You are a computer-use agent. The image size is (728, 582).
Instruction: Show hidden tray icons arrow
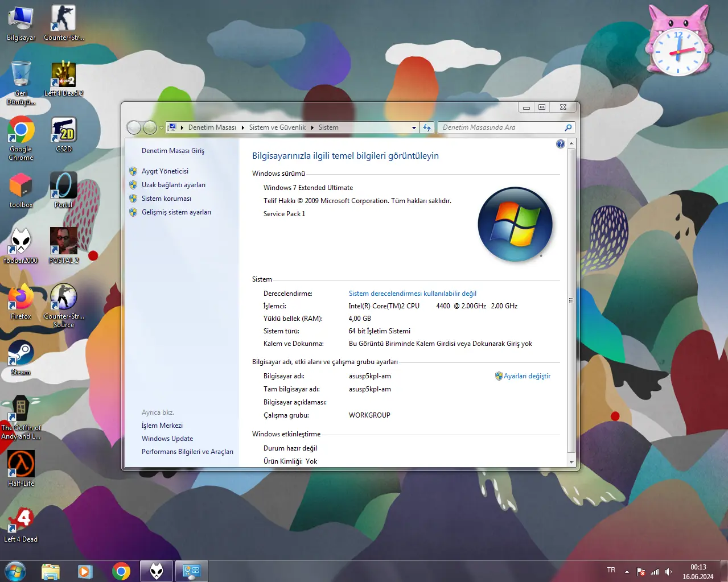point(627,572)
